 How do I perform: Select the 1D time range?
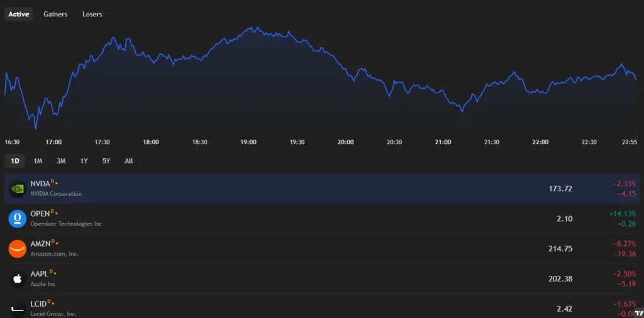pyautogui.click(x=14, y=161)
